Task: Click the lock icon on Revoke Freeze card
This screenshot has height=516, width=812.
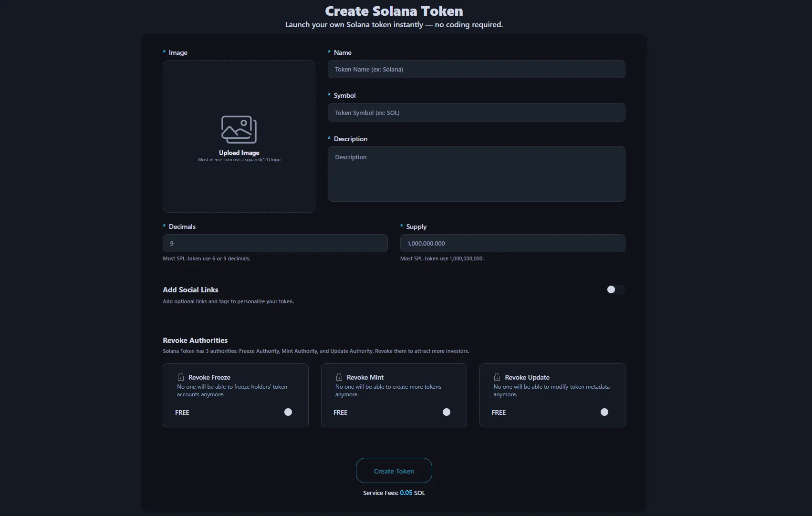Action: [180, 377]
